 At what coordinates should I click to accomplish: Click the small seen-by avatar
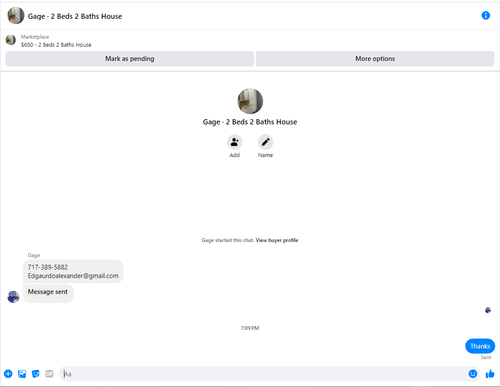[x=488, y=310]
